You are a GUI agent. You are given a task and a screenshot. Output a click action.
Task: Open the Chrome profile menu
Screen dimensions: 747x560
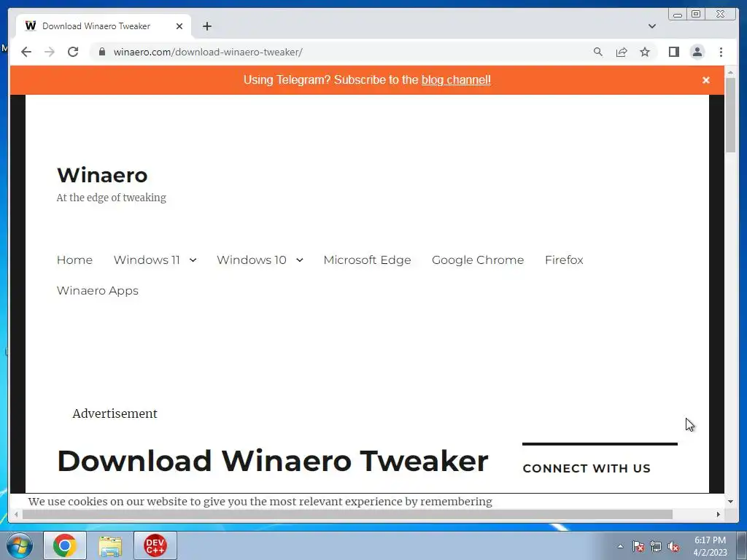697,52
